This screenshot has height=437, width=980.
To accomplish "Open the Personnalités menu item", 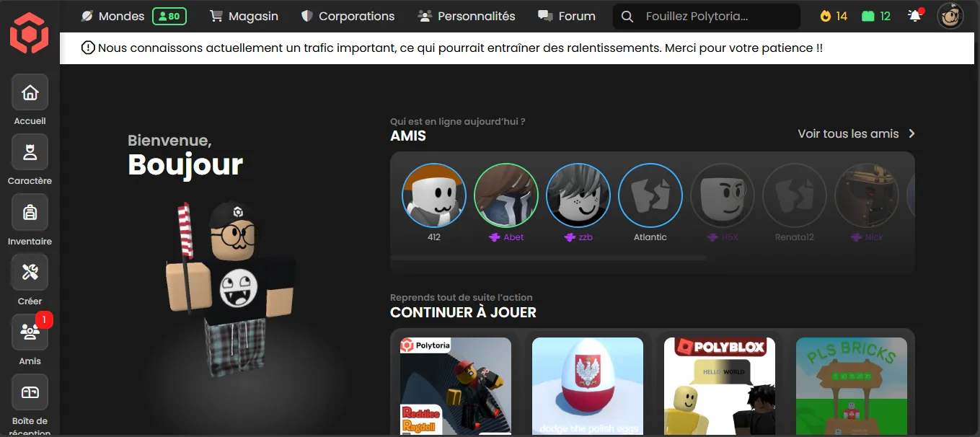I will pos(467,16).
